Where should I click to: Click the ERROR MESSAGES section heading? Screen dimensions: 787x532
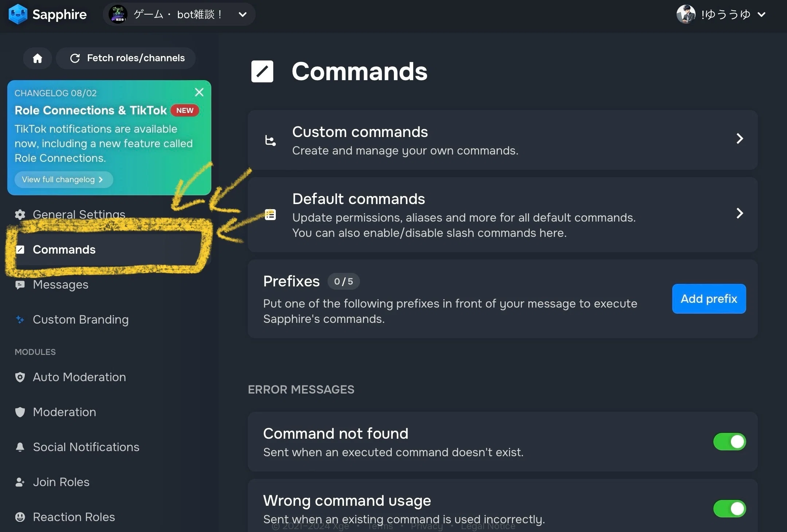tap(301, 390)
